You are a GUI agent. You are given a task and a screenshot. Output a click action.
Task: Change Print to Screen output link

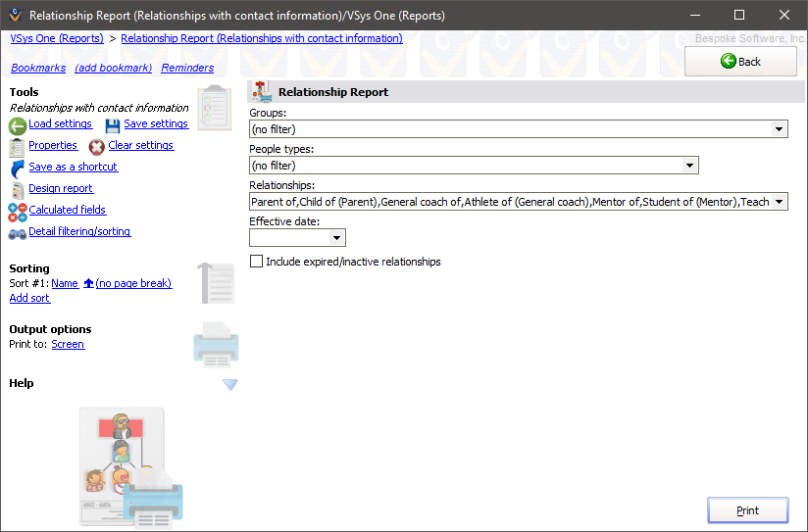(x=68, y=344)
